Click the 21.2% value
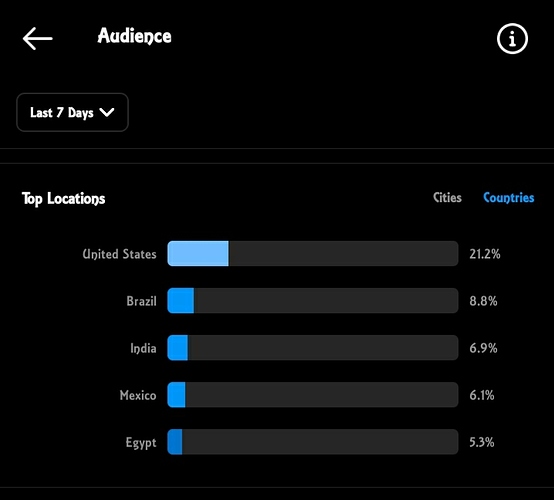The width and height of the screenshot is (554, 500). (485, 254)
